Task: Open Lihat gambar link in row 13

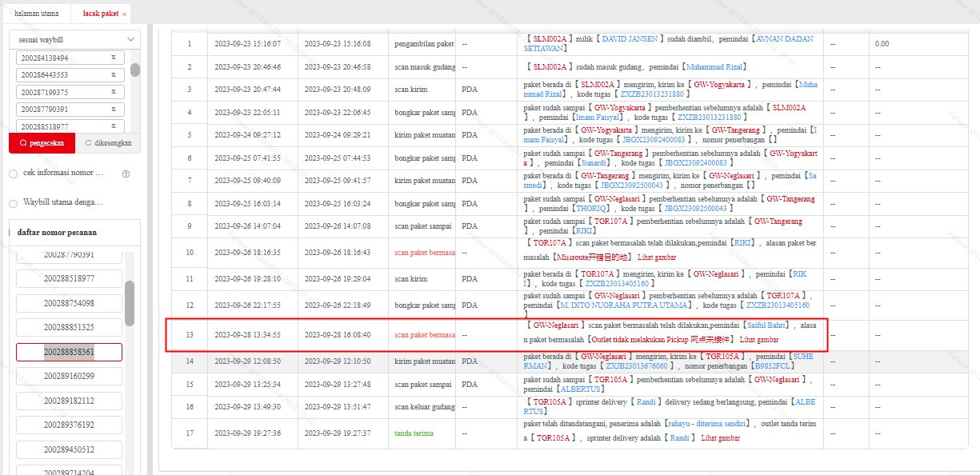Action: pos(759,339)
